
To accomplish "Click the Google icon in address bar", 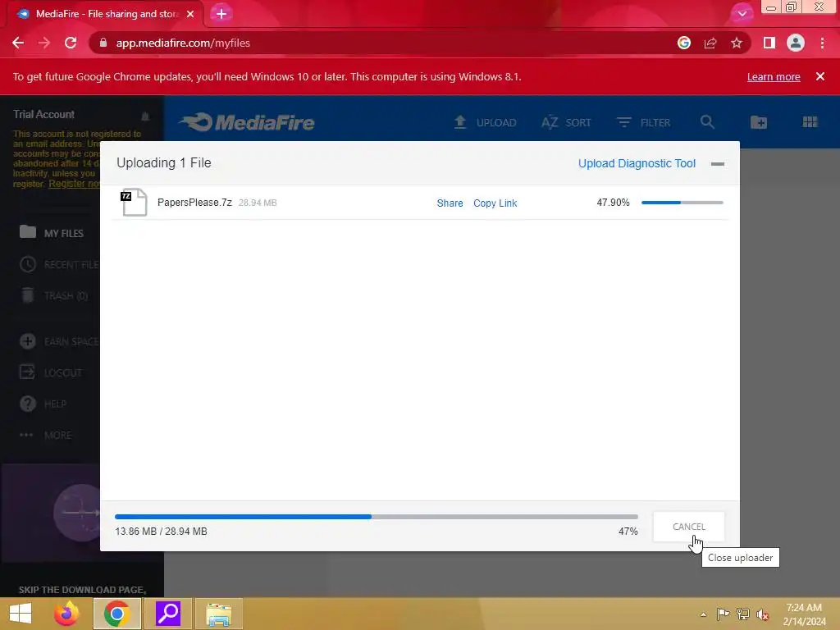I will tap(684, 43).
